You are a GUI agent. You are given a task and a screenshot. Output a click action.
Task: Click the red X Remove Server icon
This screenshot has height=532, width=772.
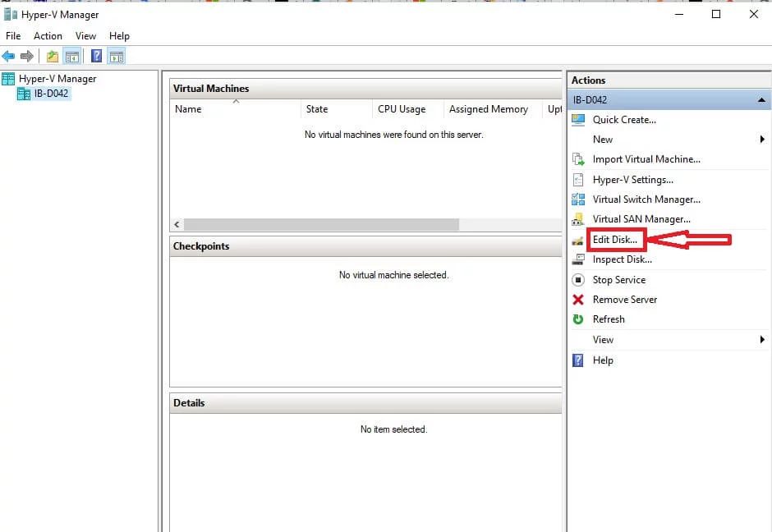click(x=578, y=299)
